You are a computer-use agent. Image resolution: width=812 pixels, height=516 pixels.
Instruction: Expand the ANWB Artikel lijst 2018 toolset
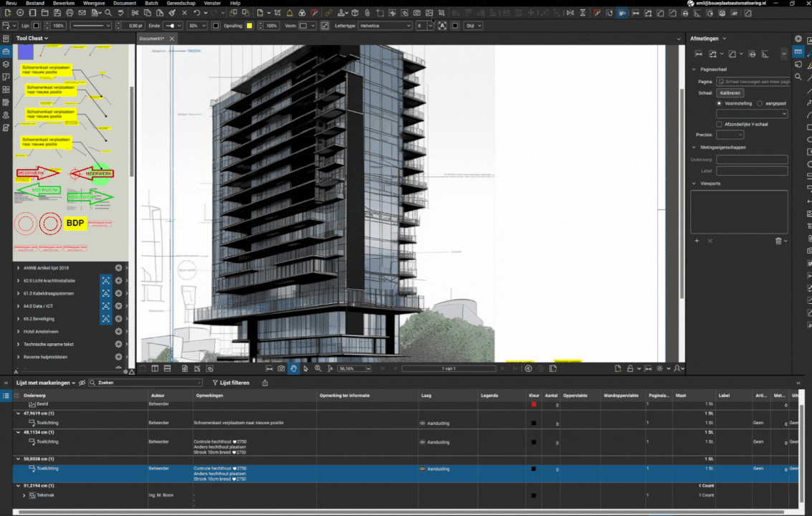tap(19, 268)
